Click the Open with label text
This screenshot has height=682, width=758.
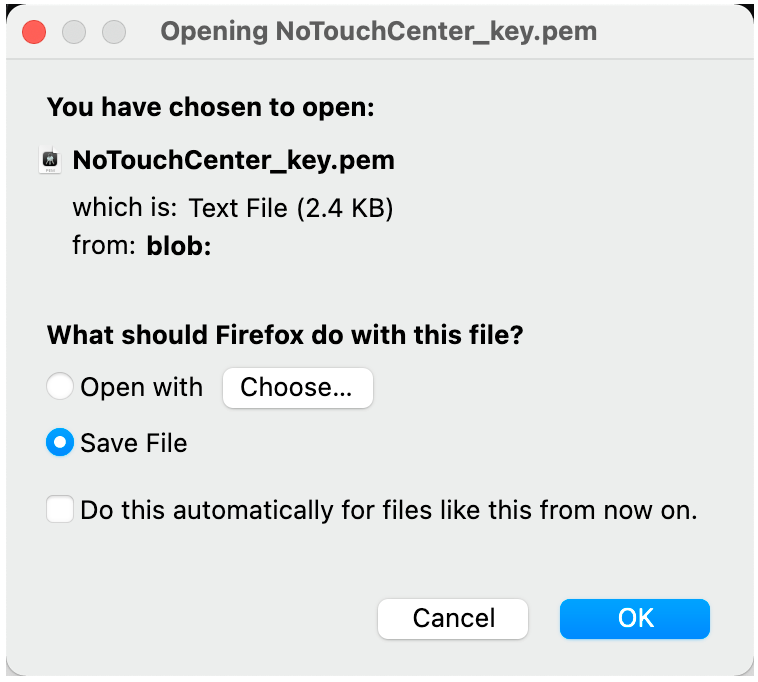pyautogui.click(x=142, y=387)
